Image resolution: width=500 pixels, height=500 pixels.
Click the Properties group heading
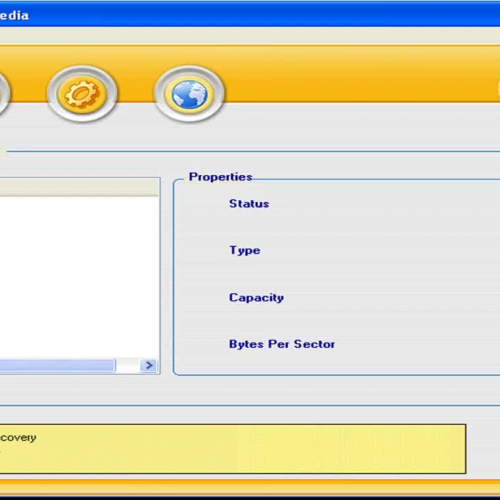coord(220,177)
